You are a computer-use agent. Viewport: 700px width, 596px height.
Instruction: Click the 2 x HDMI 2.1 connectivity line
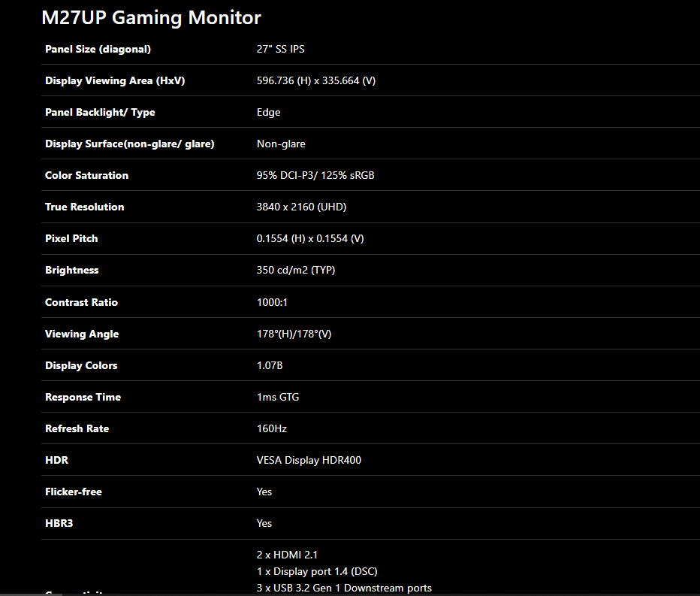point(287,555)
